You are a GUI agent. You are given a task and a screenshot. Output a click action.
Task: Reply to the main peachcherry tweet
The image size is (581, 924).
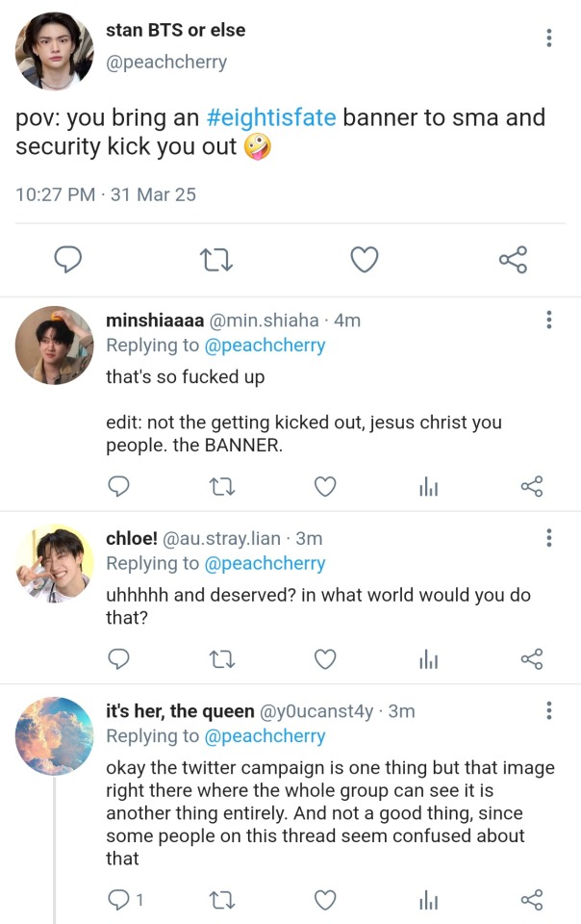(67, 259)
